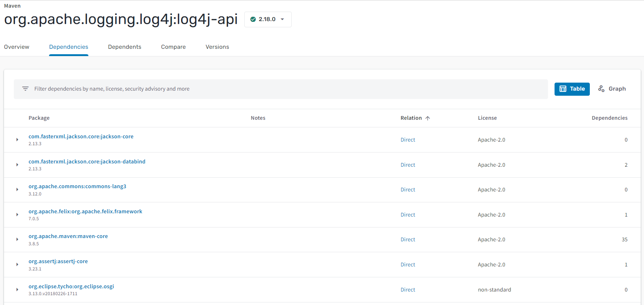Screen dimensions: 644x305
Task: Open the jackson-databind package link
Action: coord(87,162)
